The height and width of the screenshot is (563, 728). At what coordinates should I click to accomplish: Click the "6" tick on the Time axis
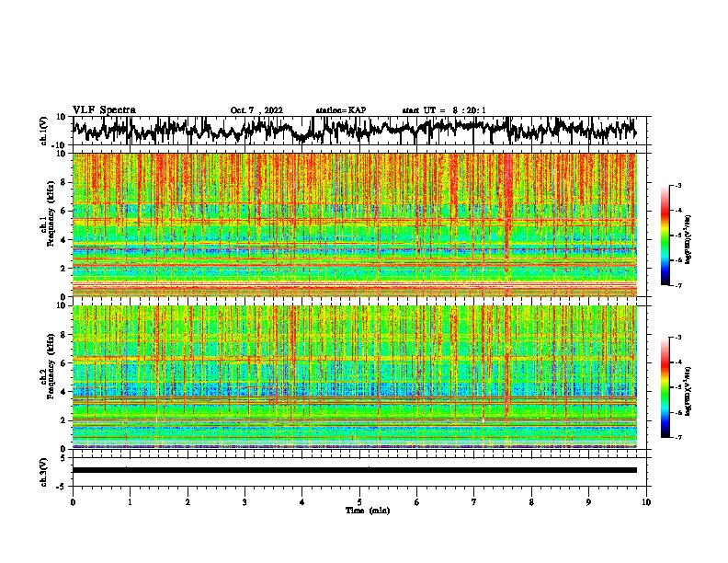(x=417, y=502)
